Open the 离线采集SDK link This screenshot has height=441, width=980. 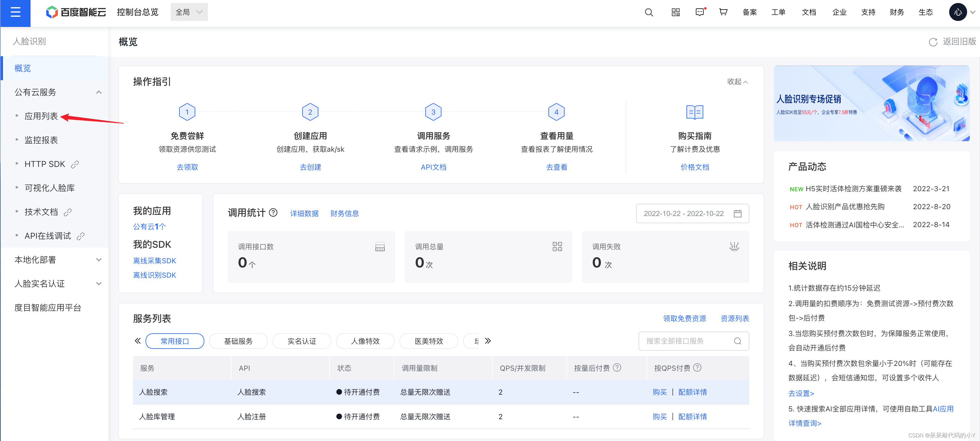pyautogui.click(x=155, y=261)
